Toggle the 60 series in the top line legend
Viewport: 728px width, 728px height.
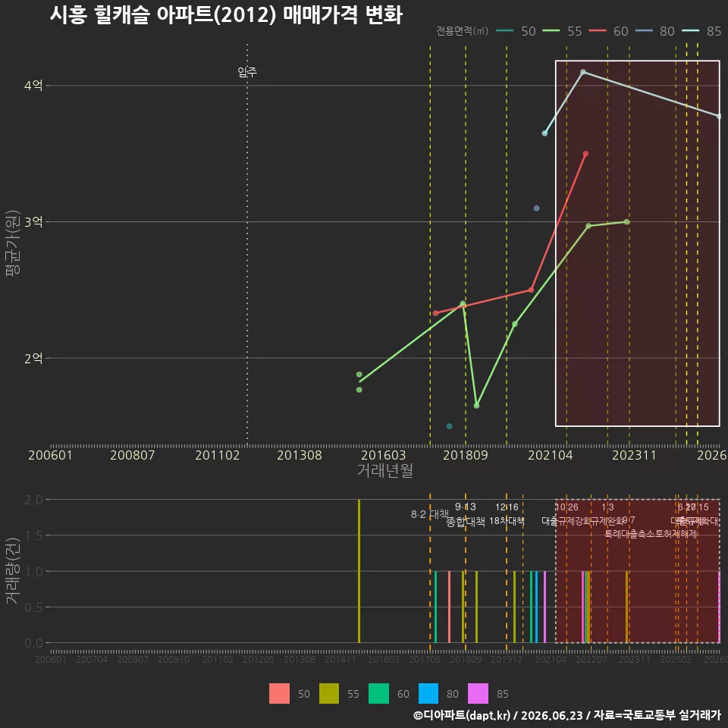608,31
